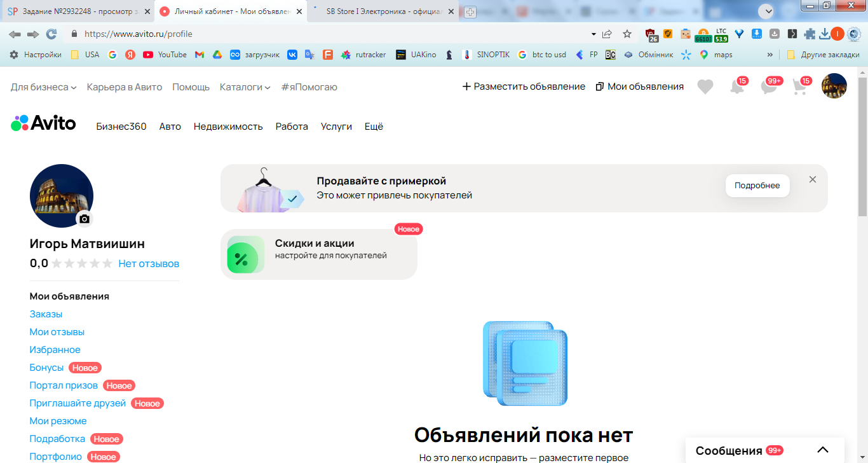868x463 pixels.
Task: Open the YouTube bookmark
Action: (165, 55)
